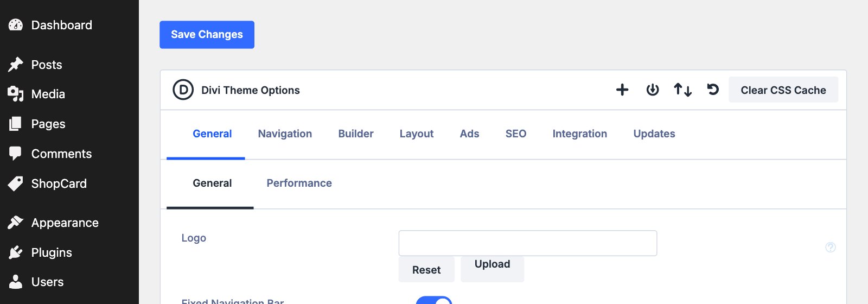Image resolution: width=868 pixels, height=304 pixels.
Task: Toggle the Fixed Navigation Bar switch
Action: pyautogui.click(x=434, y=300)
